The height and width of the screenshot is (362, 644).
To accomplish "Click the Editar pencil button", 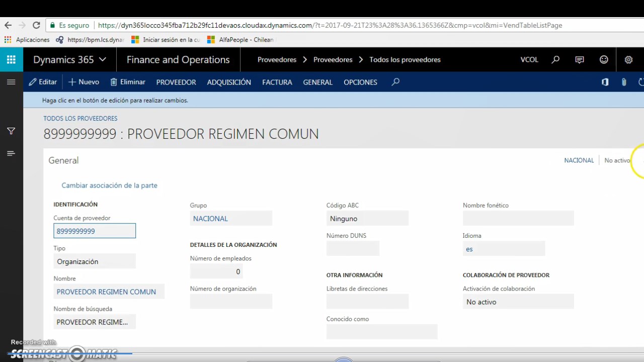I will coord(43,82).
